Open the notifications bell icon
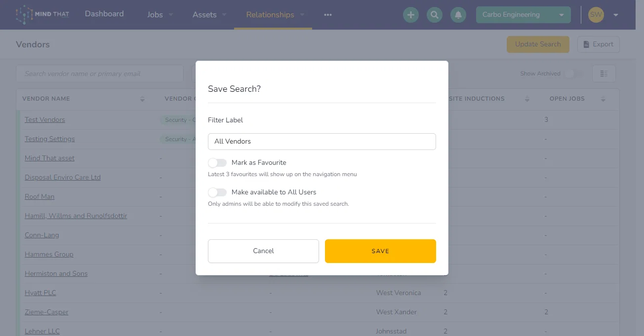Image resolution: width=644 pixels, height=336 pixels. pyautogui.click(x=458, y=15)
